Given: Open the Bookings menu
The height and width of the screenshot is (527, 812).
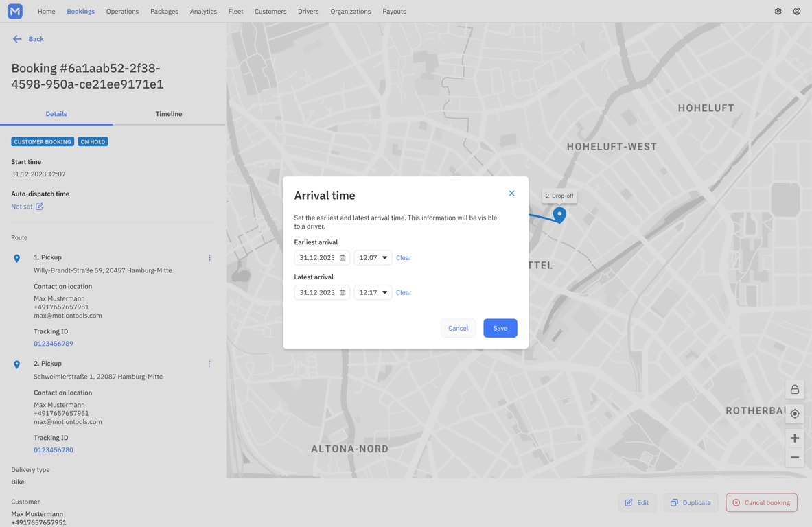Looking at the screenshot, I should coord(81,12).
